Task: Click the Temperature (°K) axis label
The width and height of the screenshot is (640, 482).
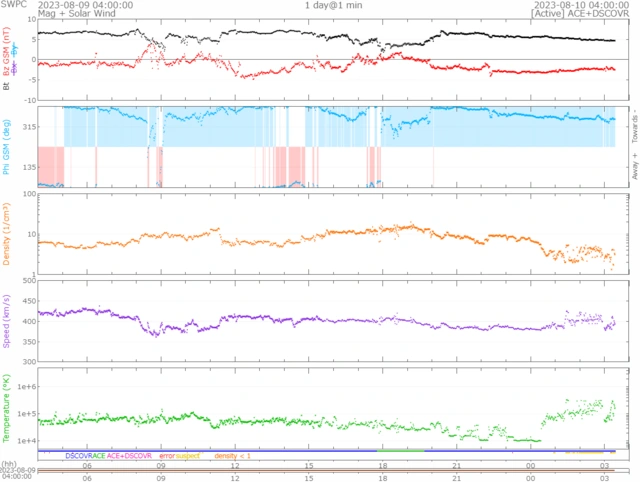Action: (6, 404)
